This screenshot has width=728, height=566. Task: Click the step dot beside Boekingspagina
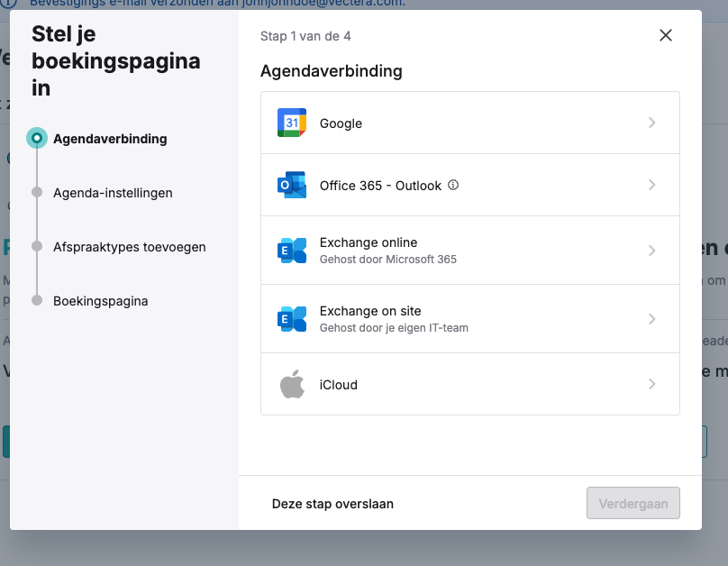[x=37, y=300]
